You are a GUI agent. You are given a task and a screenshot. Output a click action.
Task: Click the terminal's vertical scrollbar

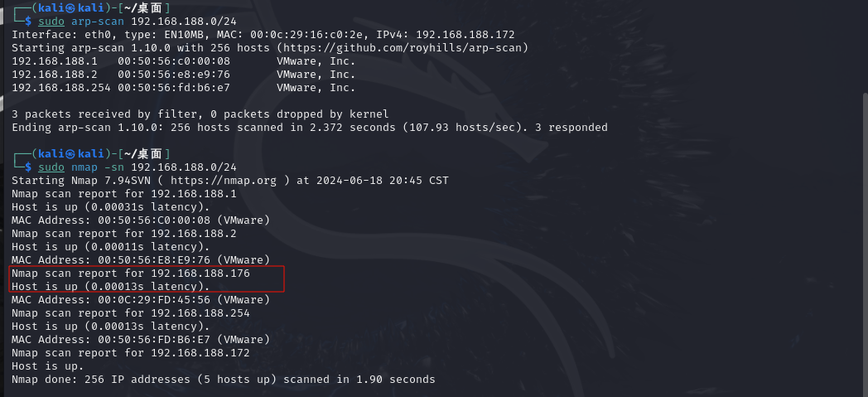pyautogui.click(x=865, y=244)
